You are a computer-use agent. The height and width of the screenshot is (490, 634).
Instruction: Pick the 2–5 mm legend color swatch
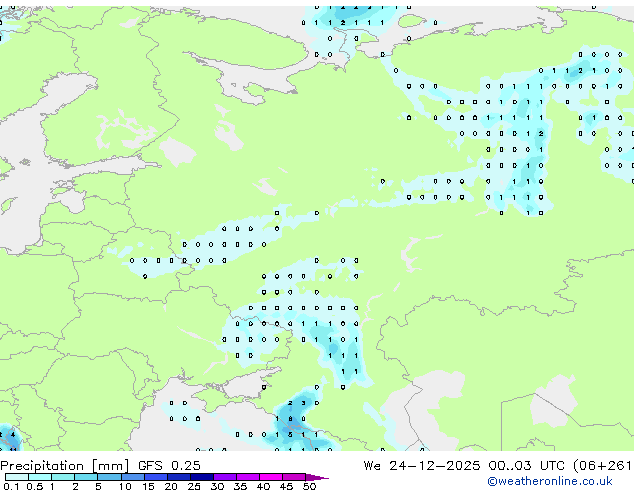(86, 477)
